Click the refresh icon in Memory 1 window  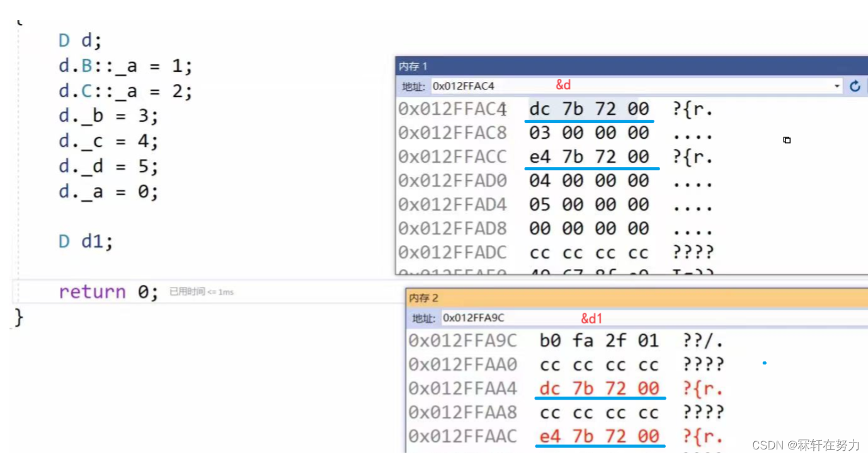point(855,86)
